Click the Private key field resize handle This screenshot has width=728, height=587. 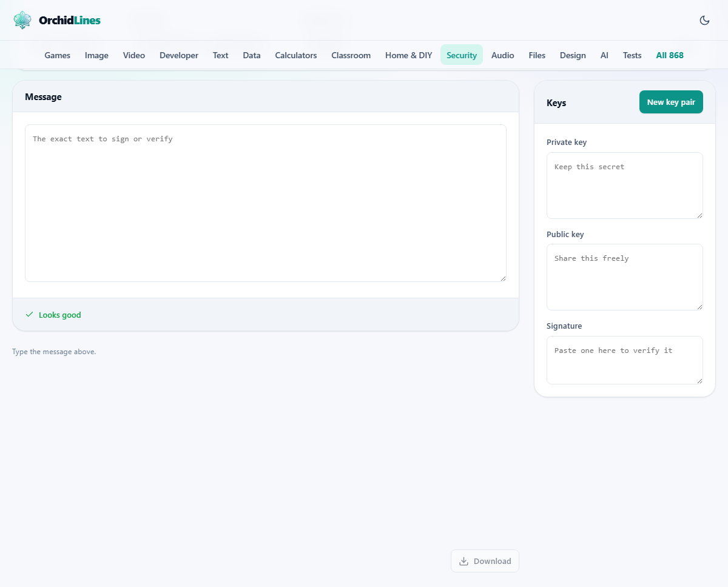(699, 215)
